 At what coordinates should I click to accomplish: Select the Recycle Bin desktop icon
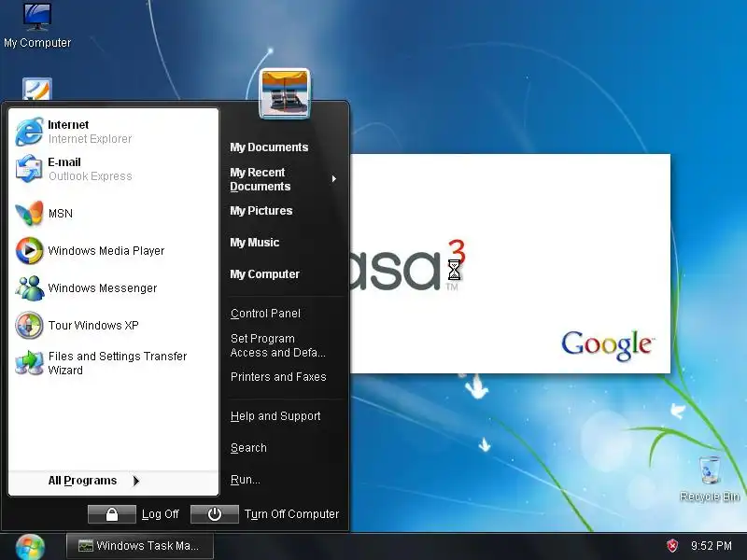pos(710,479)
